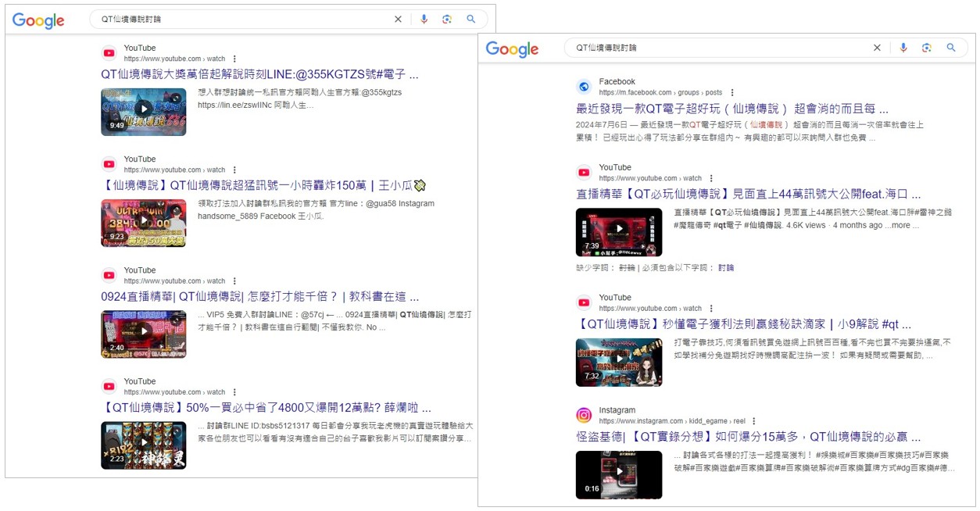Open more options for the 直播精華 QT必玩 result
Image resolution: width=980 pixels, height=511 pixels.
coord(710,178)
